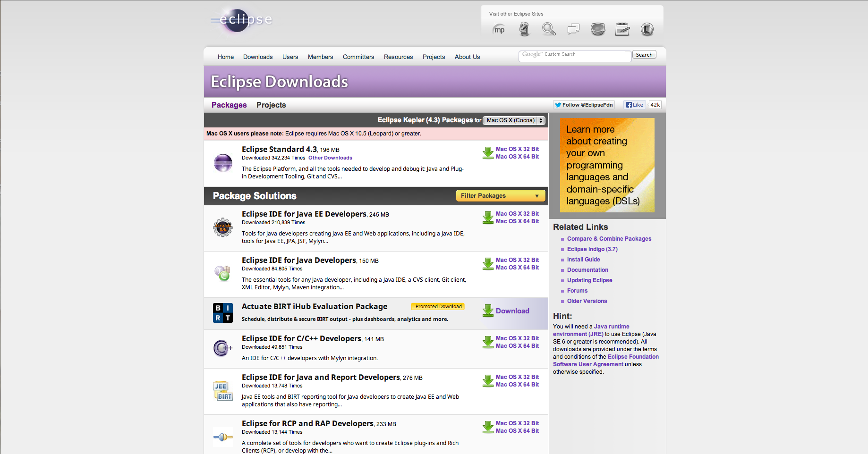
Task: Click the Java Developers package icon
Action: tap(222, 273)
